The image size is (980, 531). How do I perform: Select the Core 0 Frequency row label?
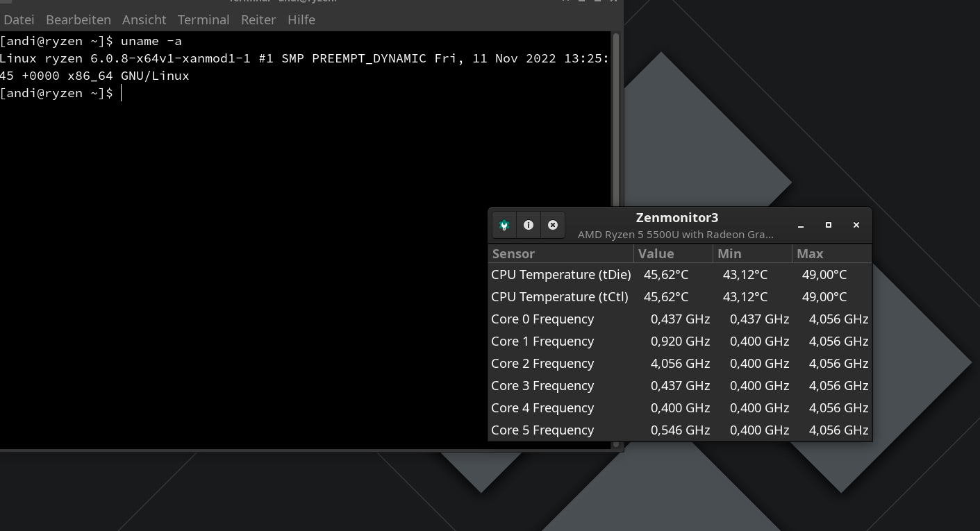tap(542, 319)
